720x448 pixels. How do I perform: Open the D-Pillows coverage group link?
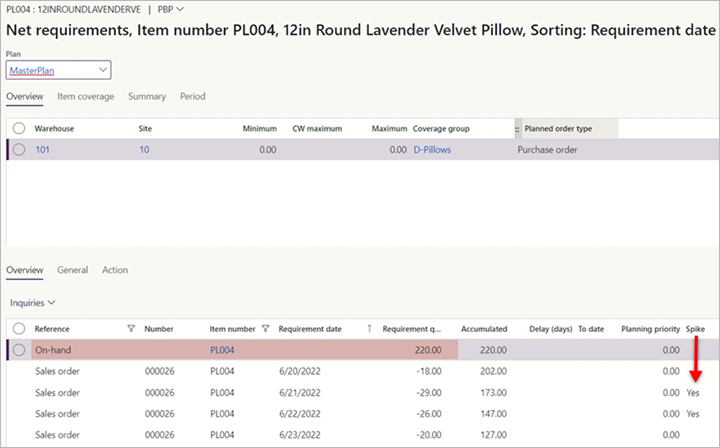coord(435,150)
